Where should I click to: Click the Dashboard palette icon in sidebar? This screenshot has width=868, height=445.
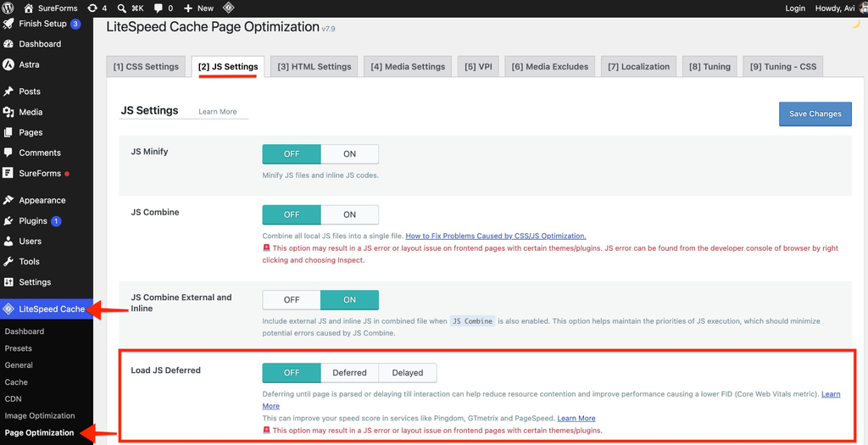(x=8, y=44)
